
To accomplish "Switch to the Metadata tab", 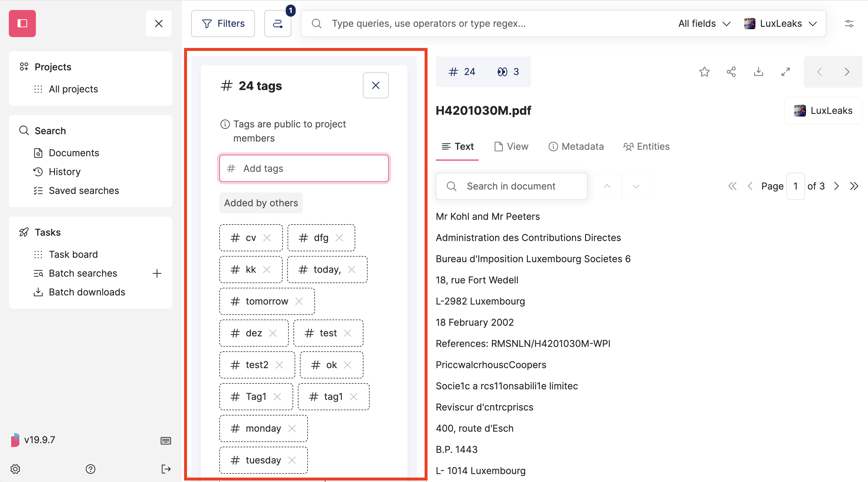I will 576,146.
